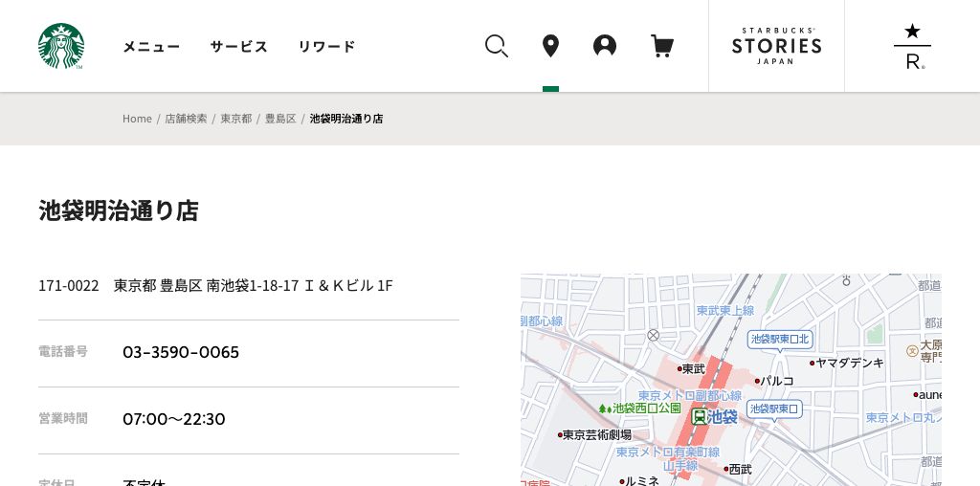Screen dimensions: 980x486
Task: Open the リワード navigation menu
Action: tap(326, 46)
